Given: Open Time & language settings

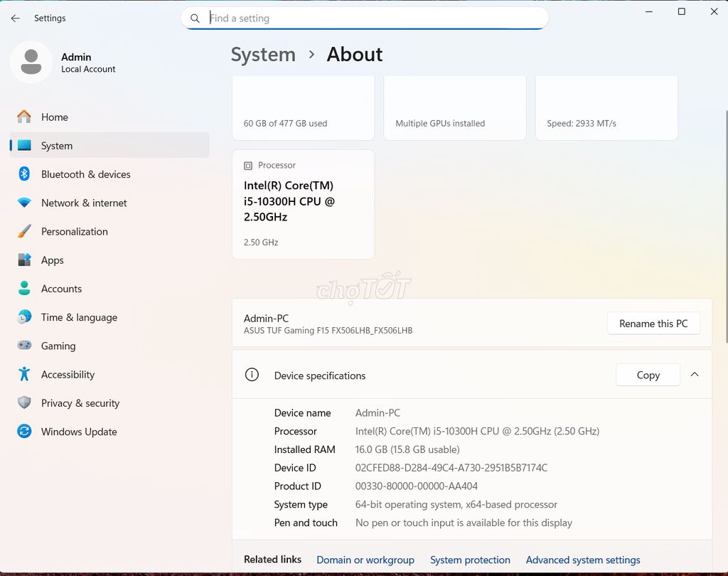Looking at the screenshot, I should pos(78,317).
